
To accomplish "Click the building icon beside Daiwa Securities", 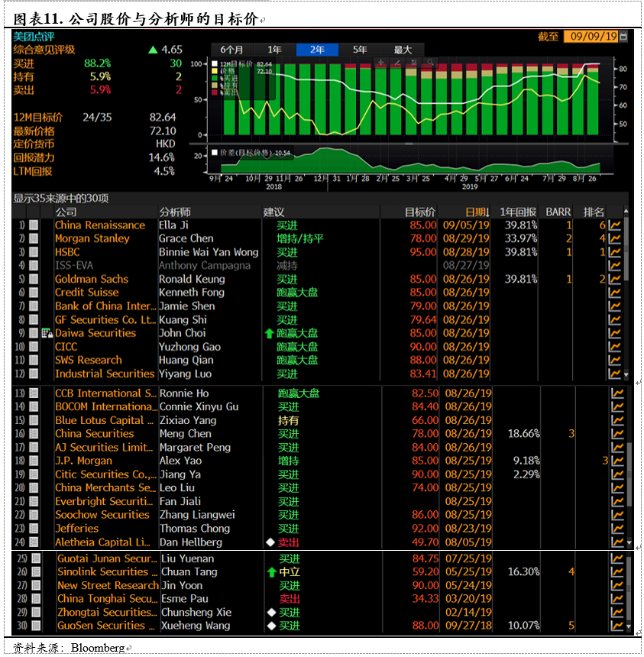I will tap(47, 334).
